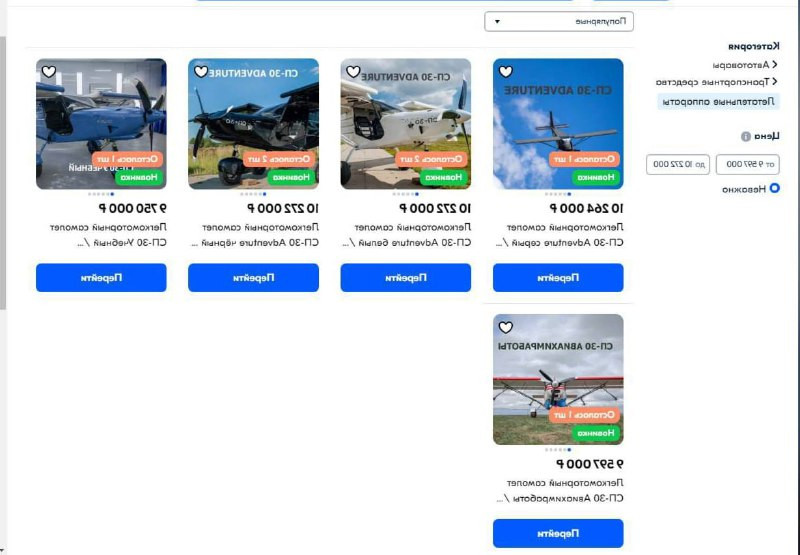Click the price info icon
The image size is (800, 555).
click(746, 136)
